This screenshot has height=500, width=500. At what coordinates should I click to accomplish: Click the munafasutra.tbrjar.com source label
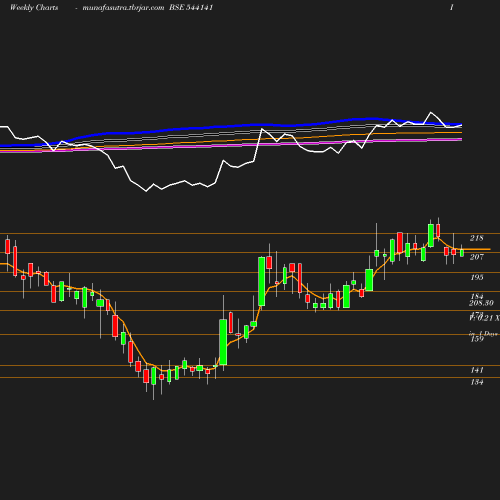[x=123, y=8]
